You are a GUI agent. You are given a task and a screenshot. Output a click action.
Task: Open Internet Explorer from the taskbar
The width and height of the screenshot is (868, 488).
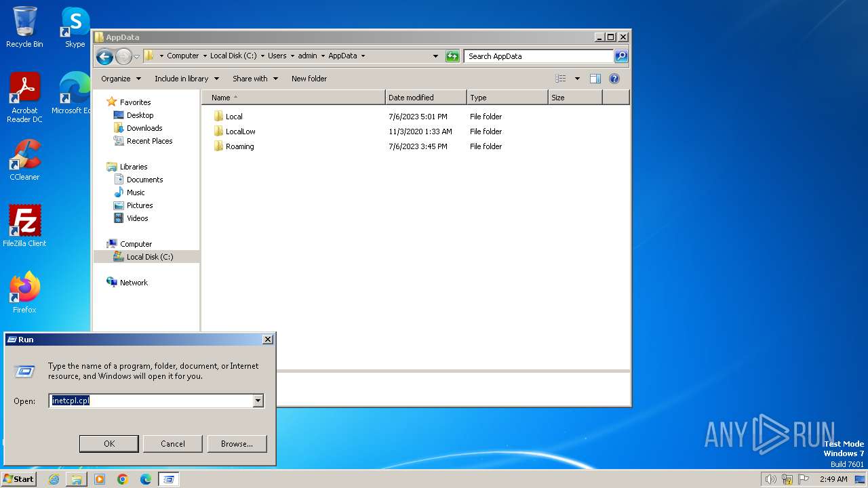[54, 479]
